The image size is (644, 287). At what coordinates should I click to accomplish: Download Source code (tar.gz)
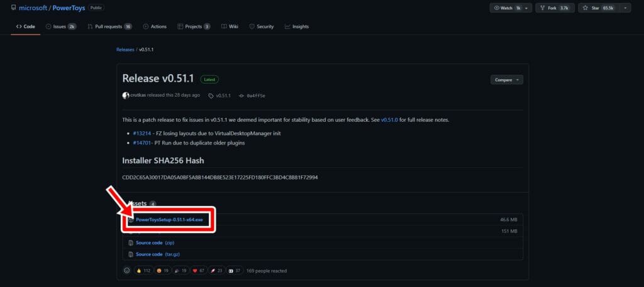(x=158, y=254)
